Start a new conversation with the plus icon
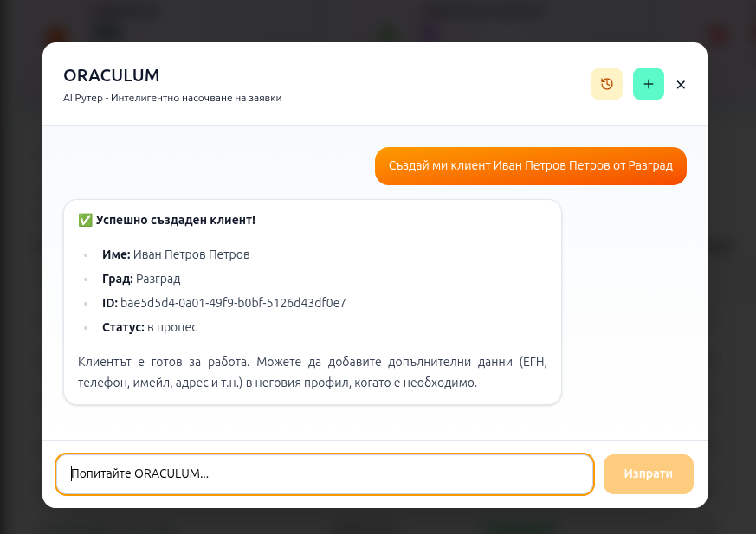Image resolution: width=756 pixels, height=534 pixels. pyautogui.click(x=648, y=84)
